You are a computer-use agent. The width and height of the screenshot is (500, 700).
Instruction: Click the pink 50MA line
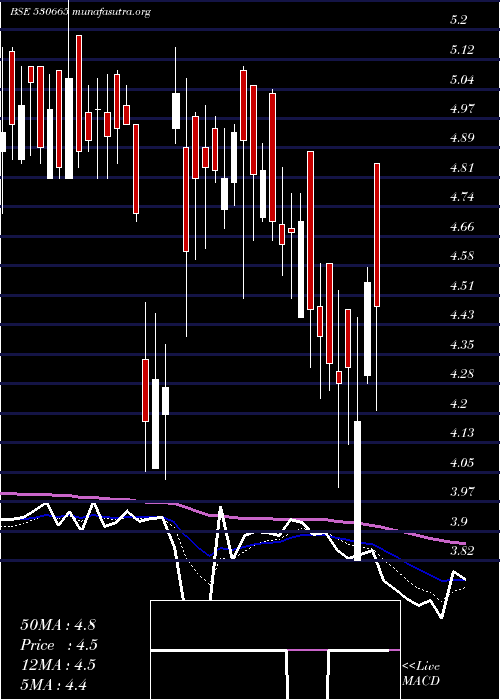pyautogui.click(x=232, y=517)
